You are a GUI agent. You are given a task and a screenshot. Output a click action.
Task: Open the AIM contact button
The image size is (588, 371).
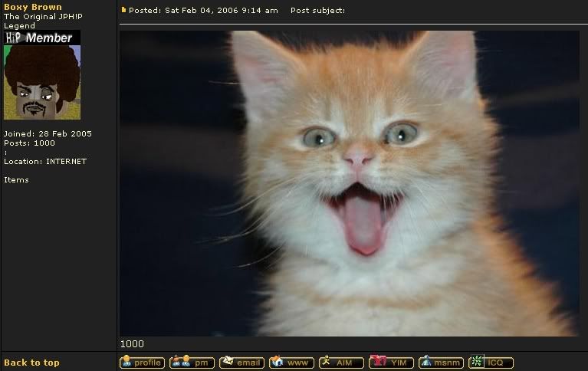[342, 363]
